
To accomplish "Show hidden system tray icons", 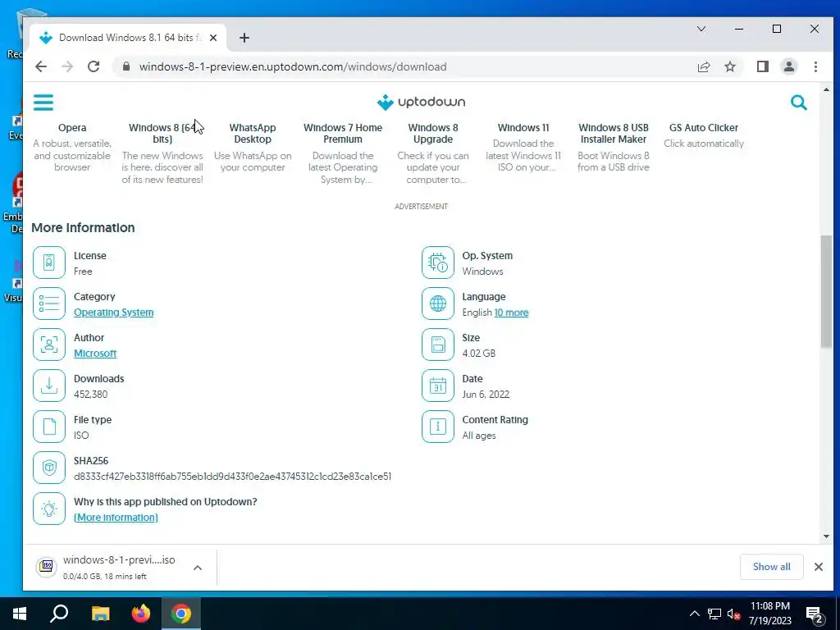I will coord(694,614).
